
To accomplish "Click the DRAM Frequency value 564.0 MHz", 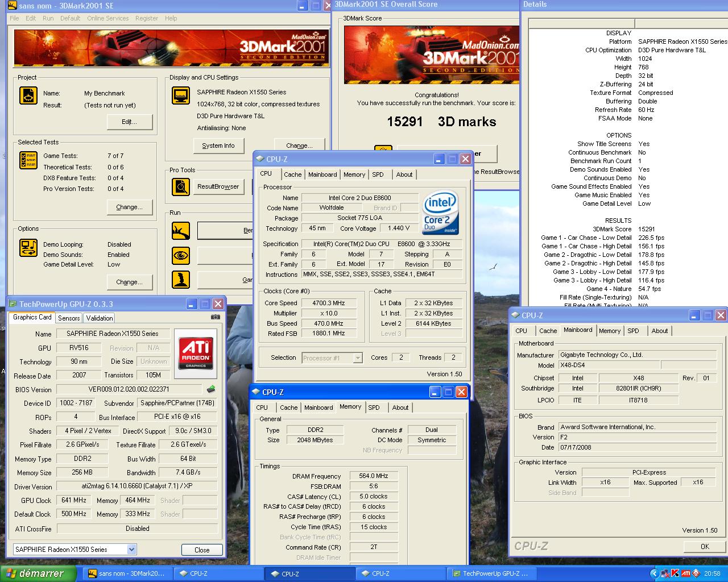I will coord(373,476).
